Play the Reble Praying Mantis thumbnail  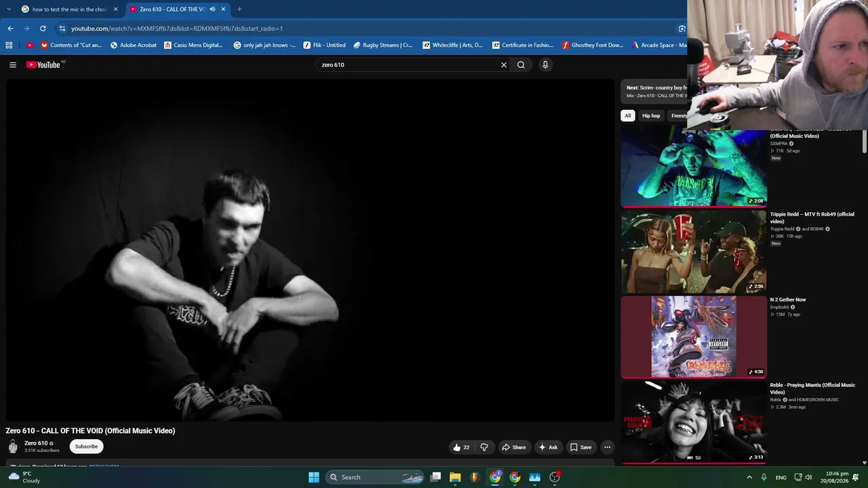pyautogui.click(x=694, y=422)
